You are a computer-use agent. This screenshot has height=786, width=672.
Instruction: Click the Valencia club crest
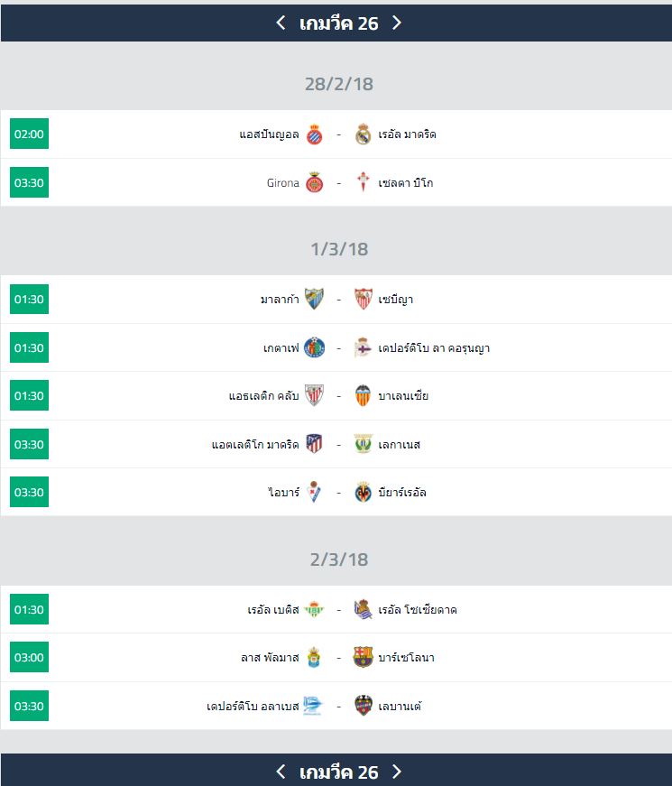(363, 396)
